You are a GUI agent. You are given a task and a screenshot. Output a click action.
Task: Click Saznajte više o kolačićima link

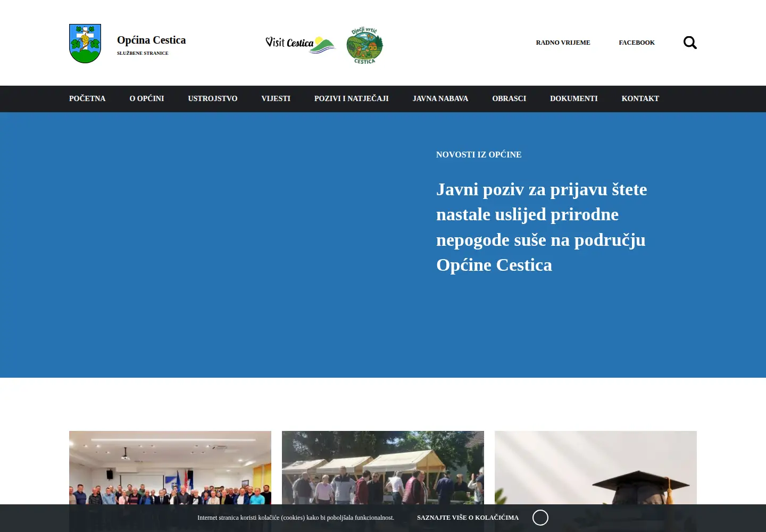click(x=468, y=518)
